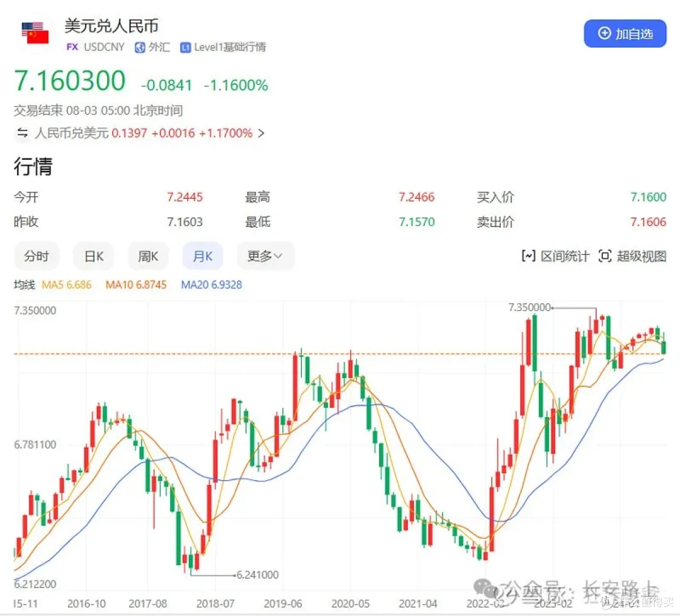Click the 今开 value 7.2445

tap(184, 197)
